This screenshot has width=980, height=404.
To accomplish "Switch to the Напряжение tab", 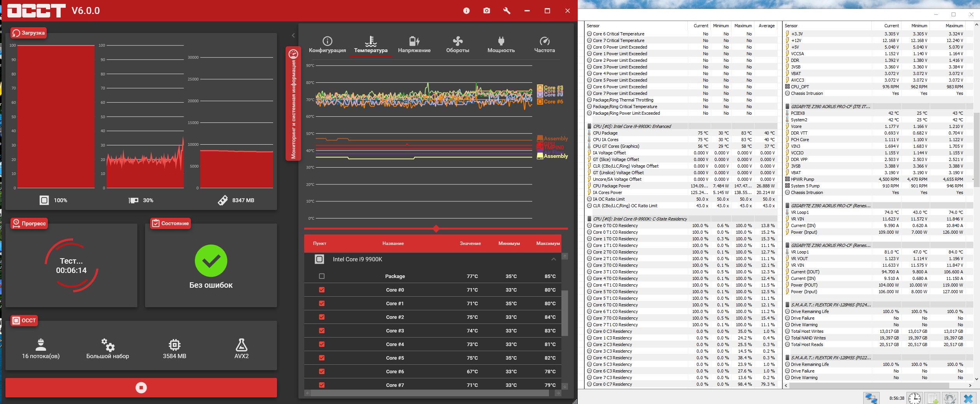I will pyautogui.click(x=414, y=45).
